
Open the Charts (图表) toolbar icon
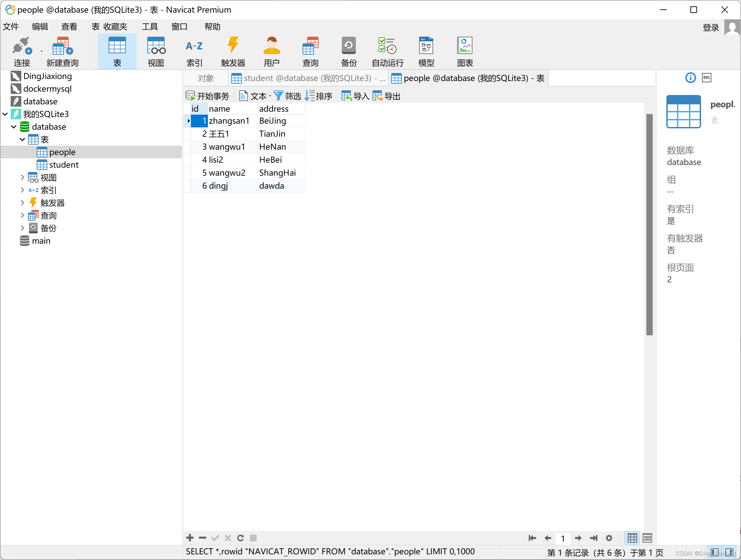pos(465,52)
